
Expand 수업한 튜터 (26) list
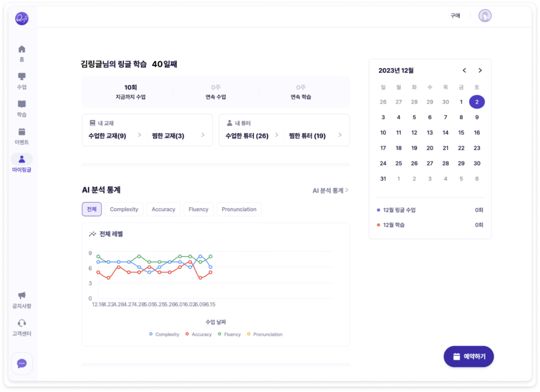252,135
